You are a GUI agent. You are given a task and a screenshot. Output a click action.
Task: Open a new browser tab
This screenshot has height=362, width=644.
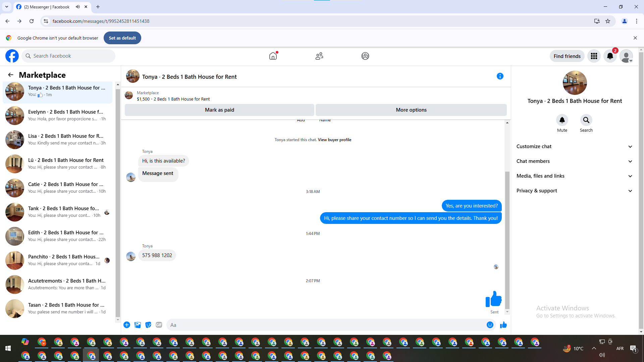98,7
